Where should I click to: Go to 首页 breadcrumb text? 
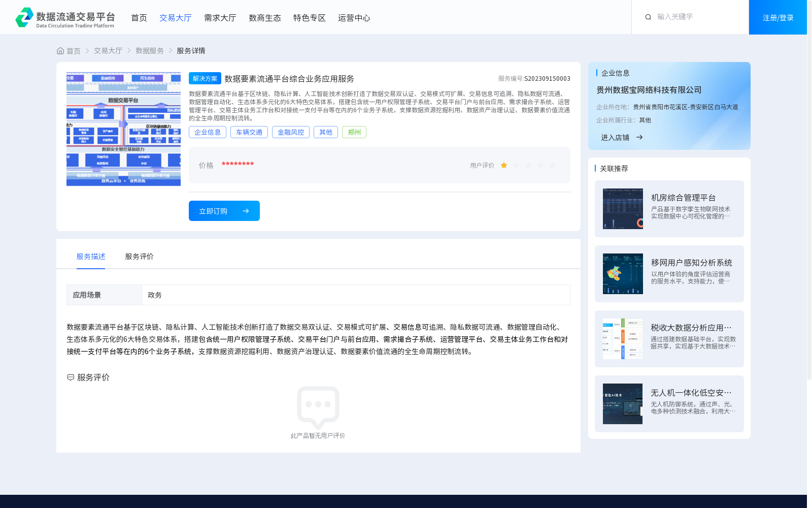(74, 51)
